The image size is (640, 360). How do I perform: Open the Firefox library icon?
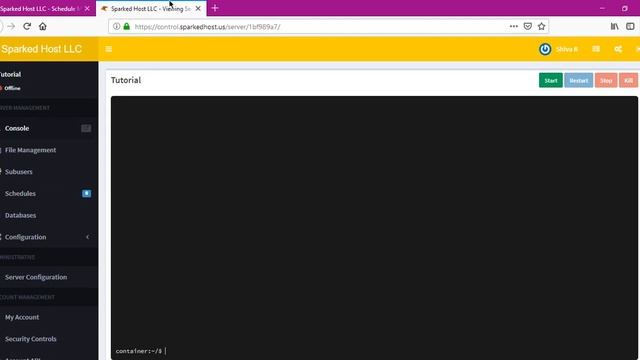[614, 27]
